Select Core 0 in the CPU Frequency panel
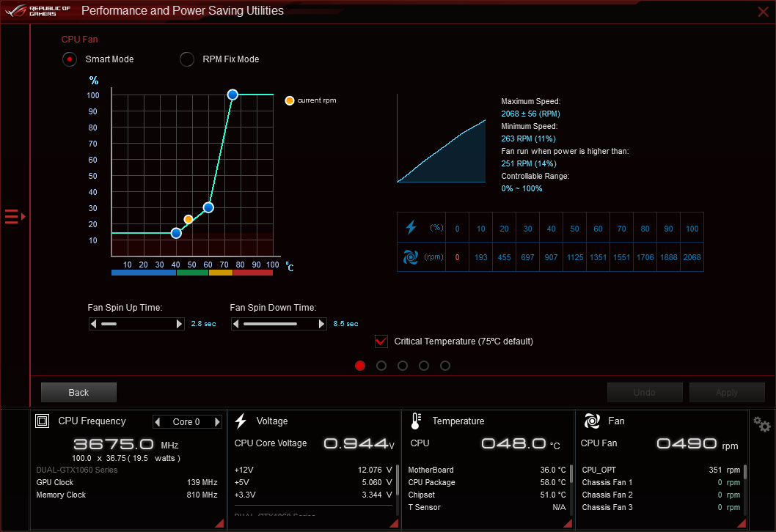 tap(187, 421)
